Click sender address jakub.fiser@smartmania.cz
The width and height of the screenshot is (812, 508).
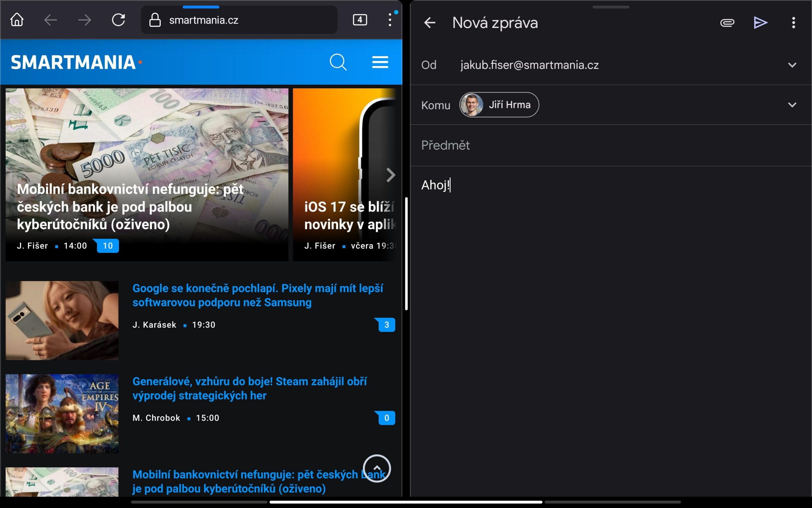pos(529,65)
